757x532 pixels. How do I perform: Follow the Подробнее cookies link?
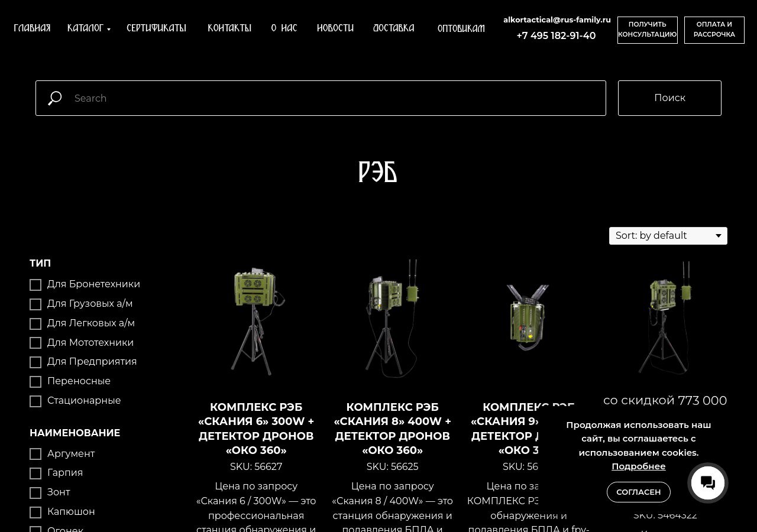click(638, 466)
